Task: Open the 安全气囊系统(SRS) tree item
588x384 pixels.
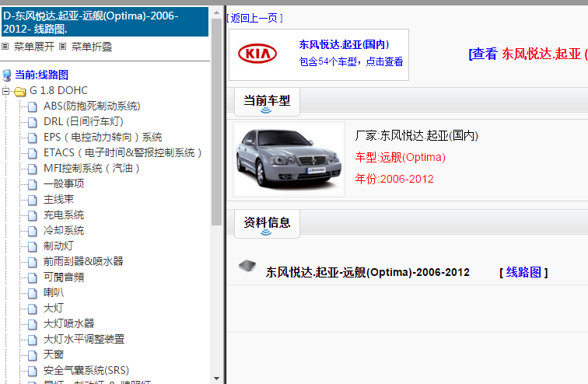Action: [86, 370]
